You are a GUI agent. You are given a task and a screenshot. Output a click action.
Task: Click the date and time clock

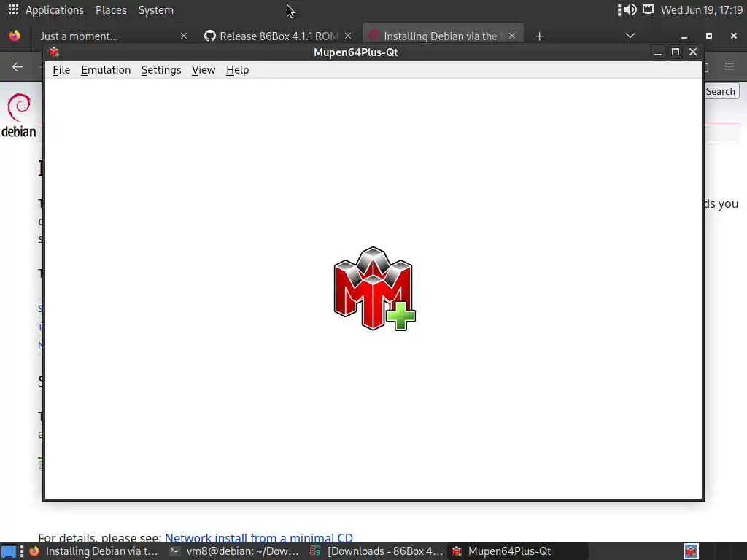[701, 10]
